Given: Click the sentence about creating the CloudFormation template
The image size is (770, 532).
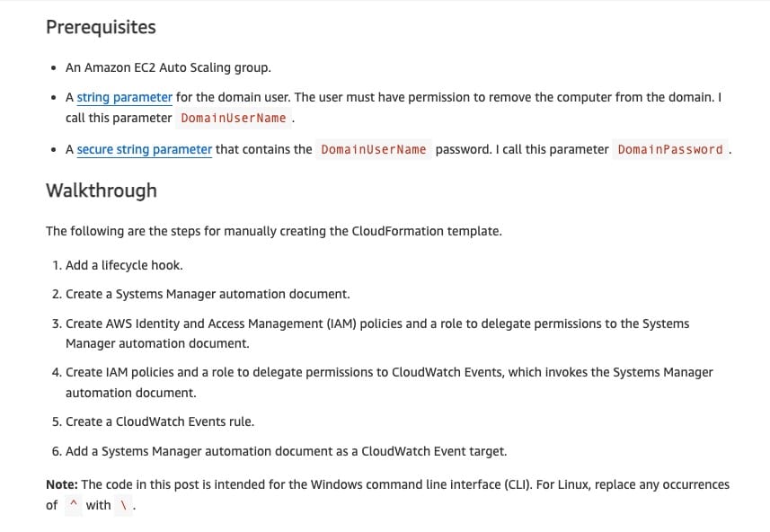Looking at the screenshot, I should tap(273, 231).
